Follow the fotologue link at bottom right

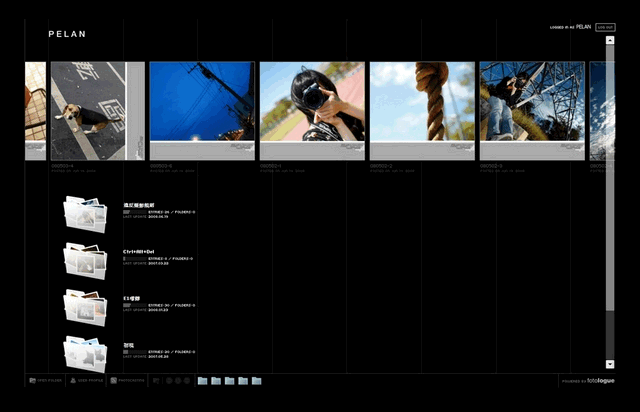pyautogui.click(x=601, y=381)
